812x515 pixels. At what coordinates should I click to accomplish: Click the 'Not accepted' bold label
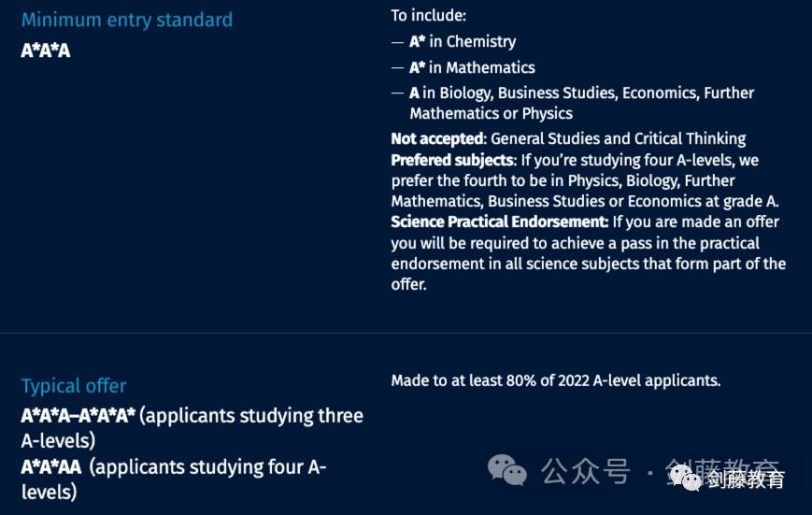(438, 139)
